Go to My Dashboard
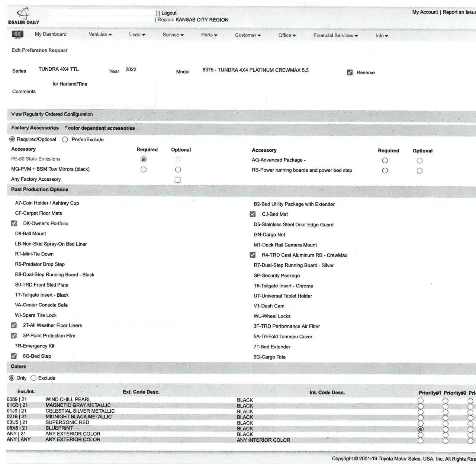Screen dimensions: 476x464 [x=51, y=34]
